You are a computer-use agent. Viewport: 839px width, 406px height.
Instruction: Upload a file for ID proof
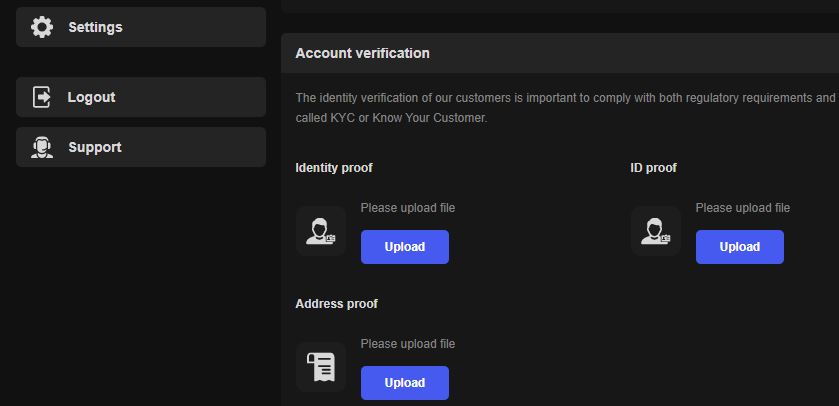click(x=739, y=247)
